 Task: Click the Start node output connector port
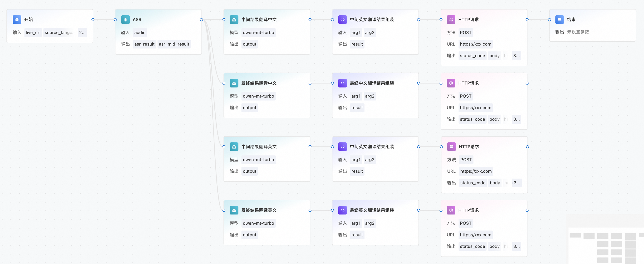[93, 19]
